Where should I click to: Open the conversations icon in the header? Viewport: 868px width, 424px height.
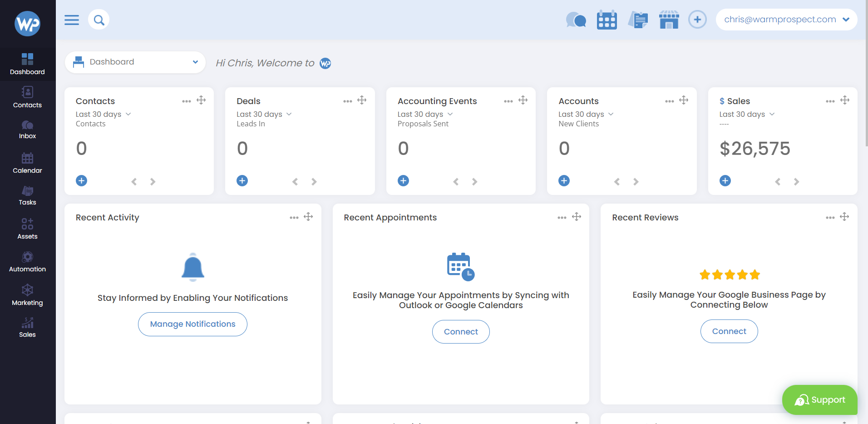click(576, 20)
